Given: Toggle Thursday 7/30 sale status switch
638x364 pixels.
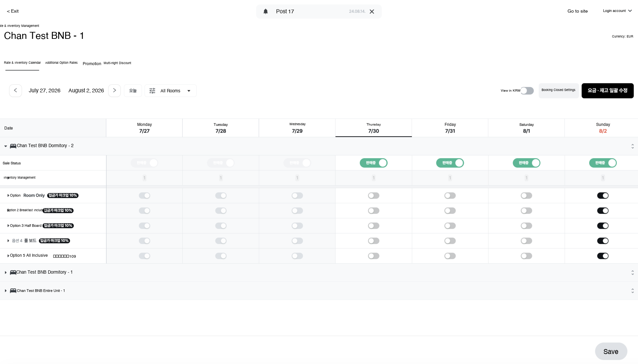Looking at the screenshot, I should point(373,163).
